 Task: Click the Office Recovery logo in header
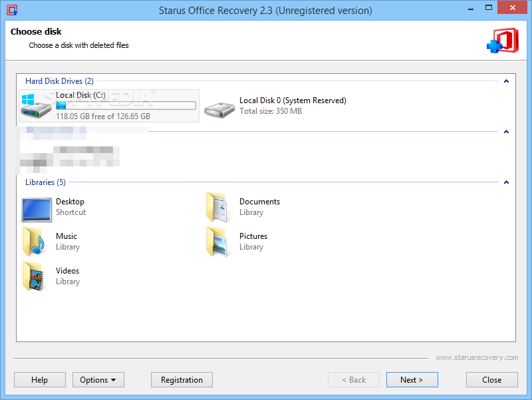coord(503,41)
